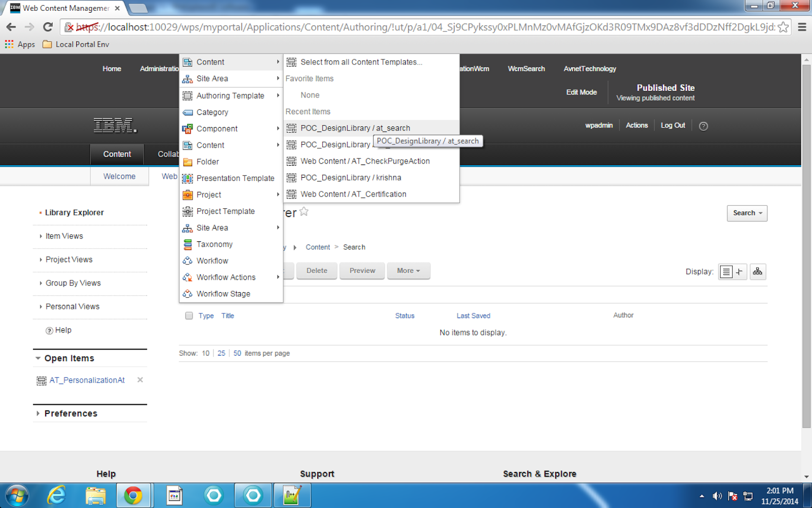Click the Workflow icon
812x508 pixels.
coord(187,261)
